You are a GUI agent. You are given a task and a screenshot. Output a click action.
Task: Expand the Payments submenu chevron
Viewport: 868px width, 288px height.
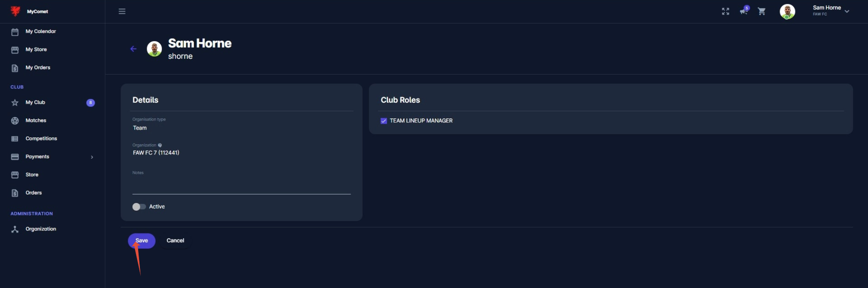(x=92, y=157)
